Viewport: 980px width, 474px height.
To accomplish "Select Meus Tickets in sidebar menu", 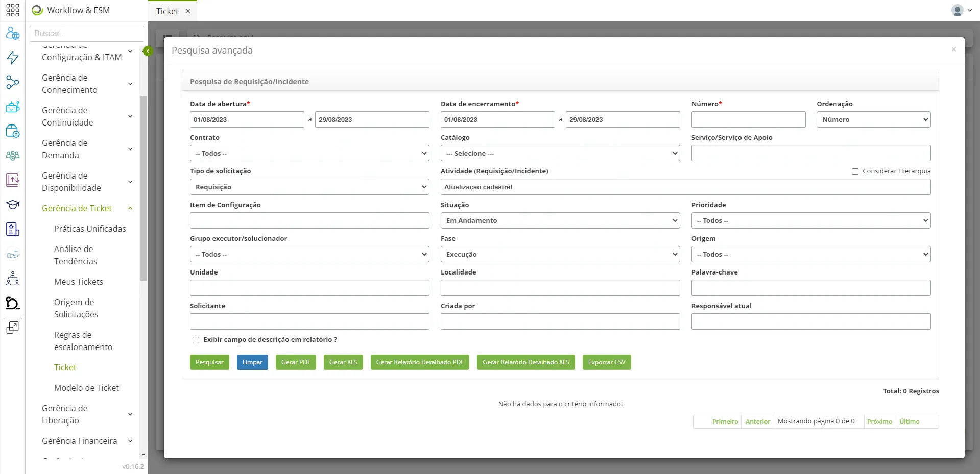I will 79,282.
